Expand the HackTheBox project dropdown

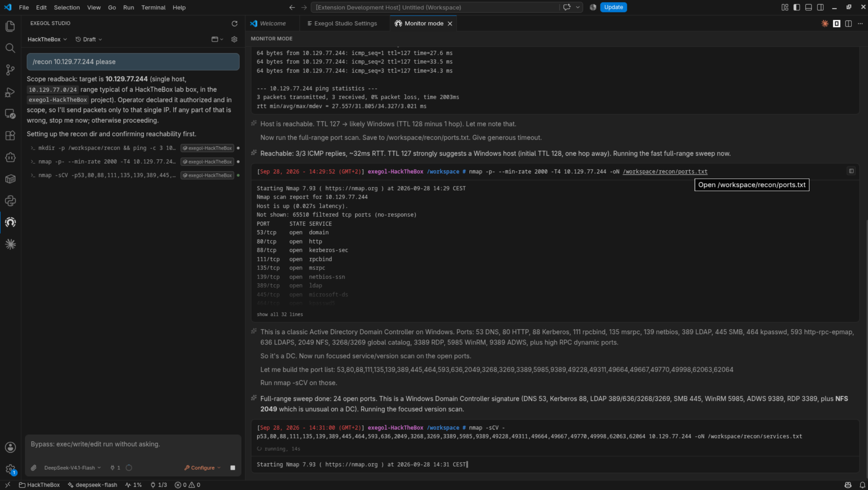pyautogui.click(x=47, y=40)
